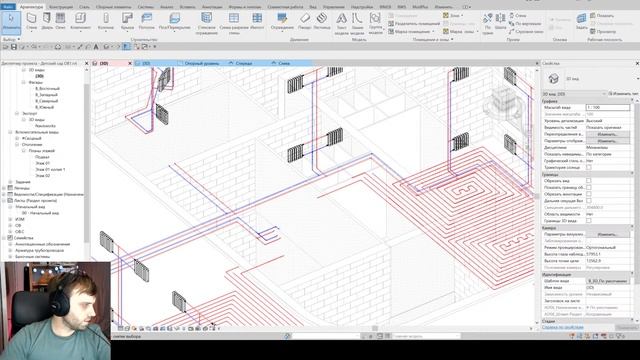Viewport: 640px width, 360px height.
Task: Select the Ceiling (Потолок) tool
Action: coord(147,21)
